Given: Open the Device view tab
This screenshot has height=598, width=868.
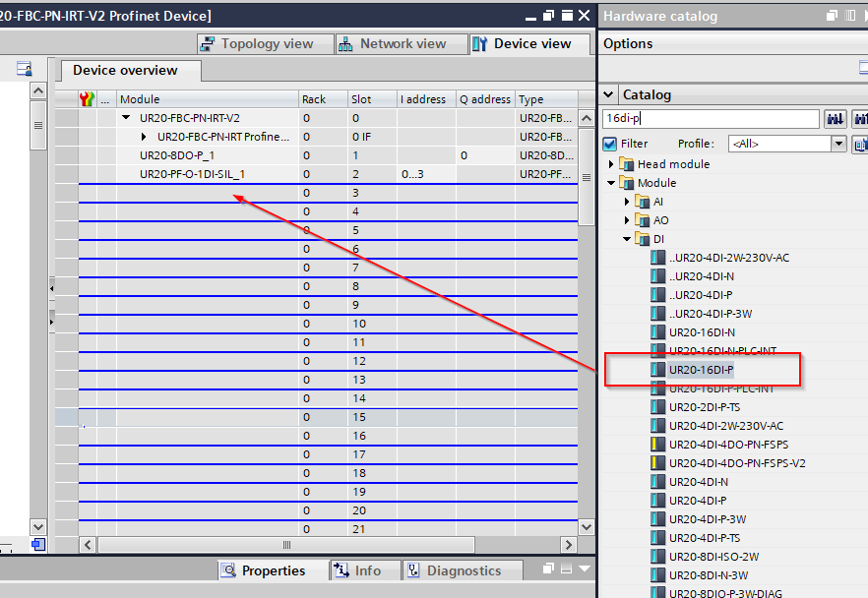Looking at the screenshot, I should (x=529, y=43).
